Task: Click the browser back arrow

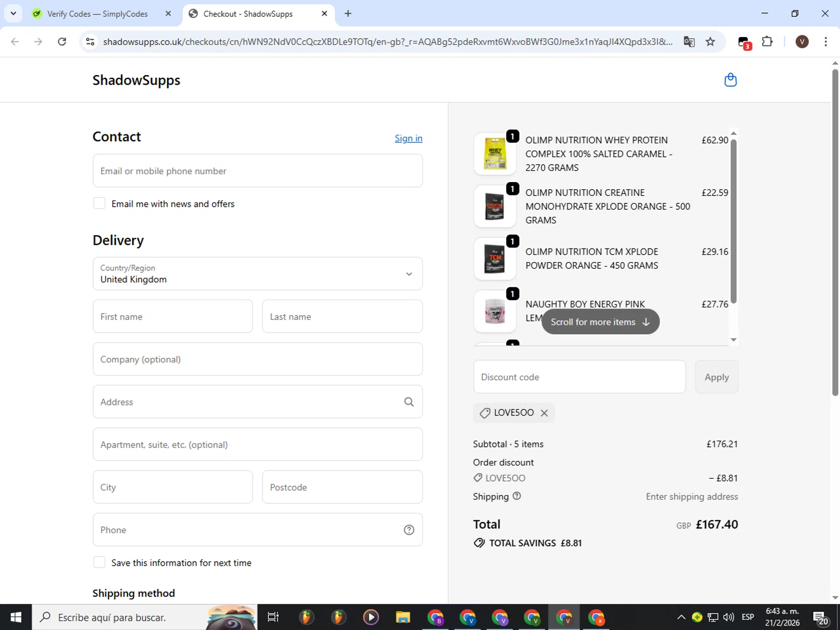Action: point(15,41)
